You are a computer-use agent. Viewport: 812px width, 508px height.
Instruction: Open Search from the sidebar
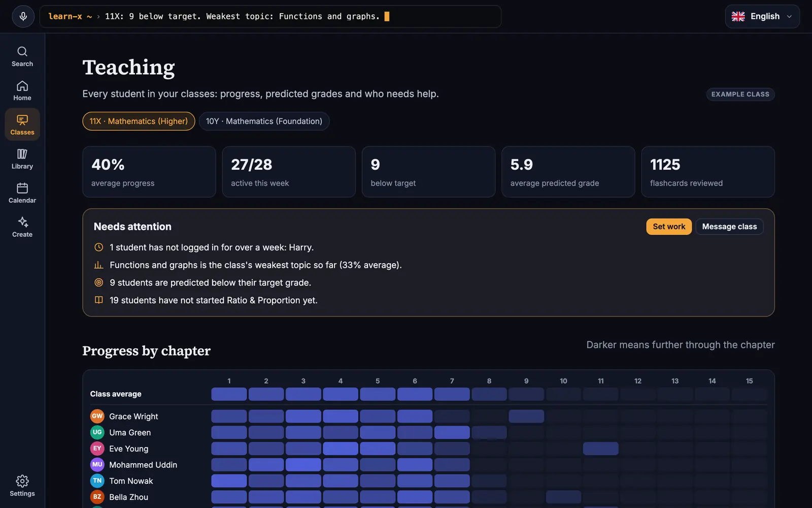pyautogui.click(x=22, y=56)
